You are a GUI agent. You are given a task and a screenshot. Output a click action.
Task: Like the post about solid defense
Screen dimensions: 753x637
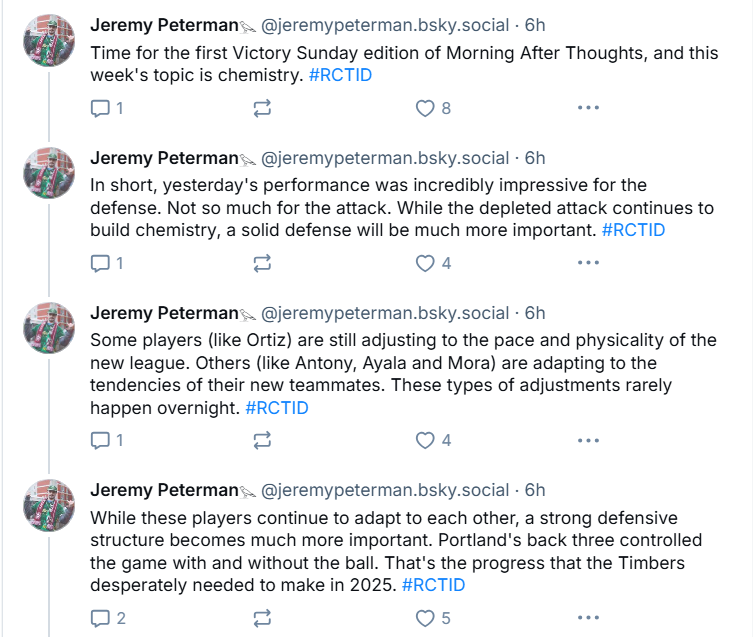(x=425, y=263)
